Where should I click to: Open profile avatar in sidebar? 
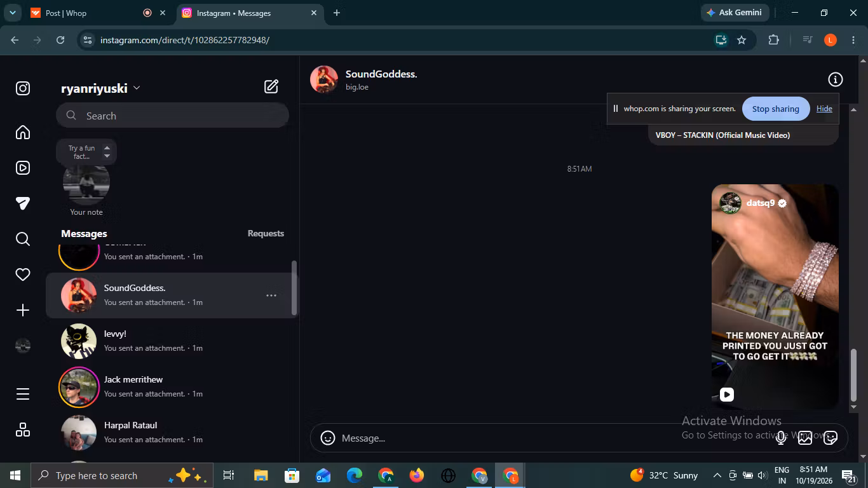point(23,346)
